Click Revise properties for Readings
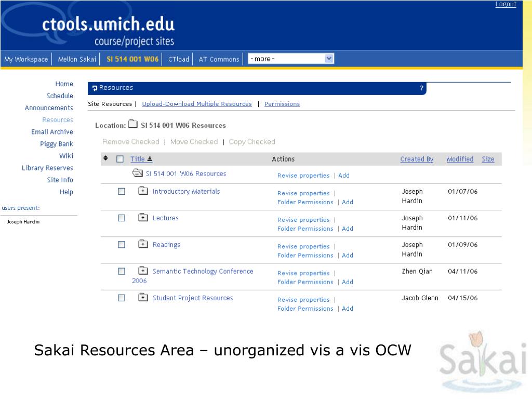 tap(303, 246)
